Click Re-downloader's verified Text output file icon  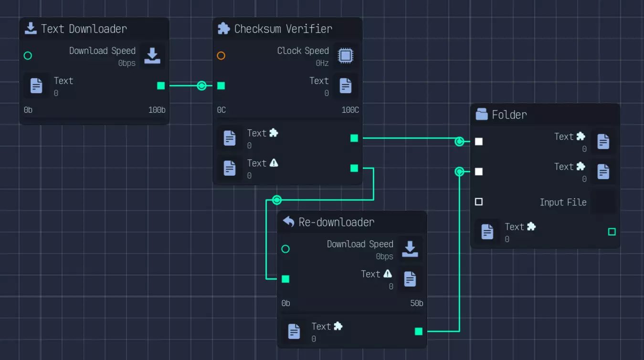click(294, 332)
